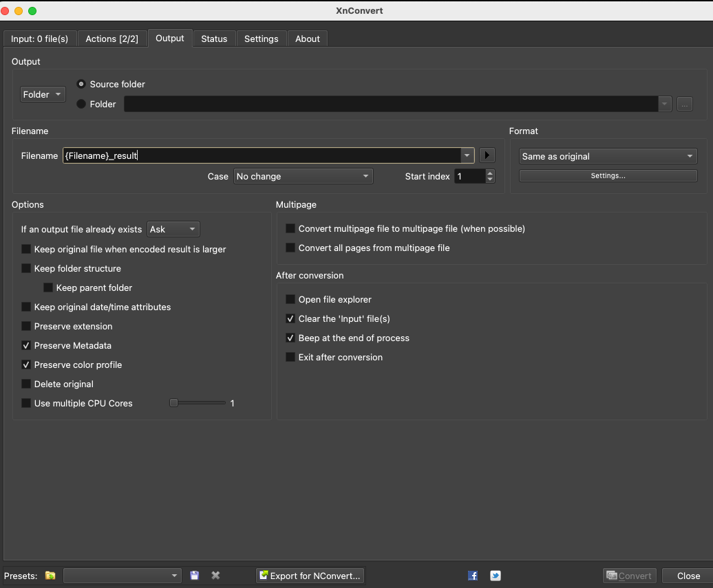Expand the Case dropdown
Viewport: 713px width, 588px height.
pos(303,176)
